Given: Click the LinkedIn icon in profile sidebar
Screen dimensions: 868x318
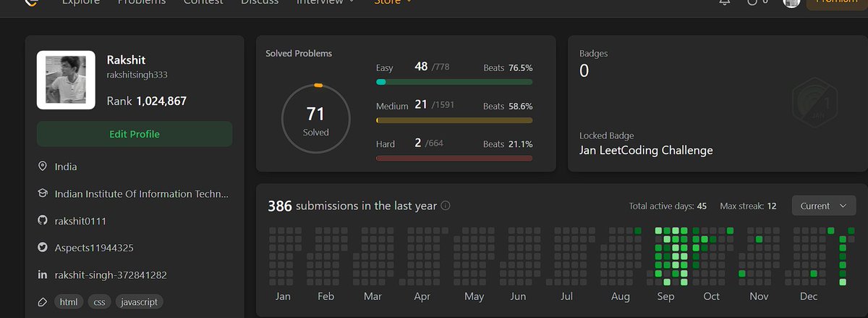Looking at the screenshot, I should pos(42,275).
